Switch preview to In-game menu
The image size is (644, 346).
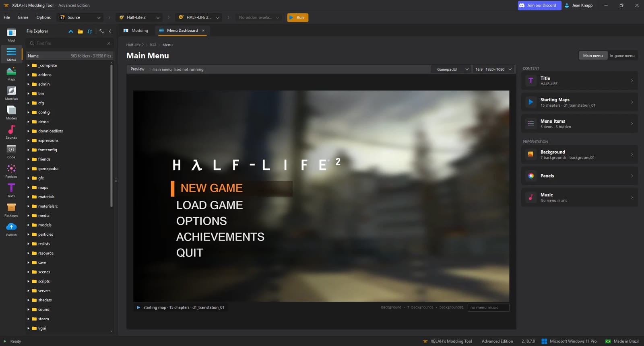(x=622, y=56)
